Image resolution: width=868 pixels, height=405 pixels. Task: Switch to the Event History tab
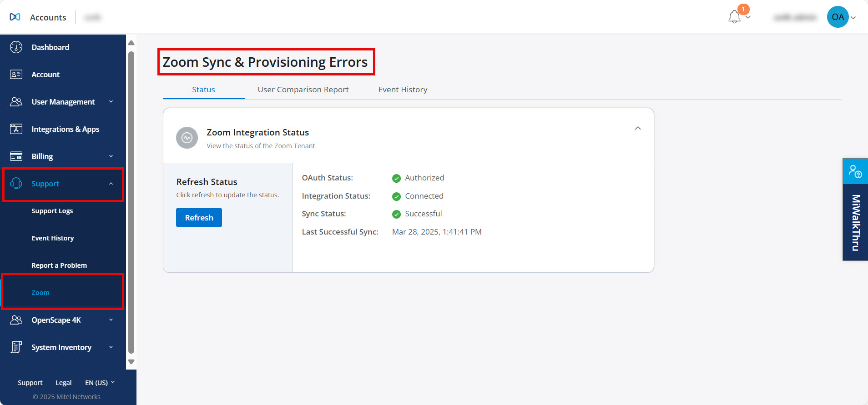click(x=403, y=90)
